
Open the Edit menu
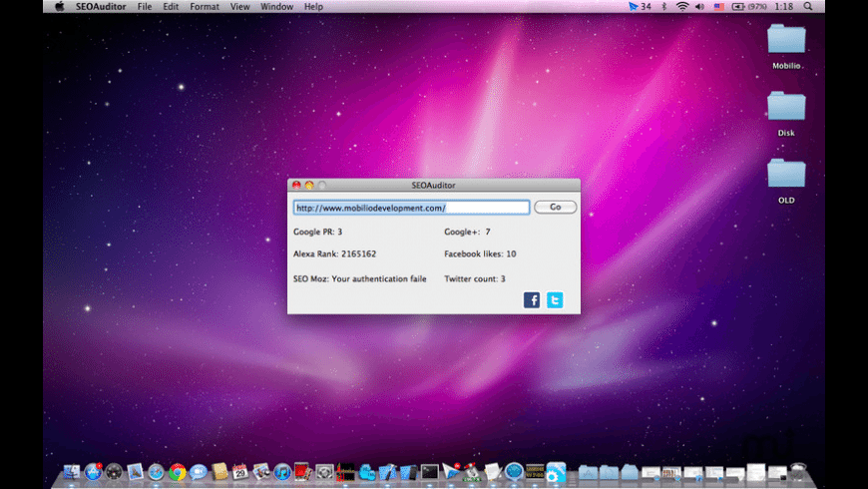coord(171,7)
